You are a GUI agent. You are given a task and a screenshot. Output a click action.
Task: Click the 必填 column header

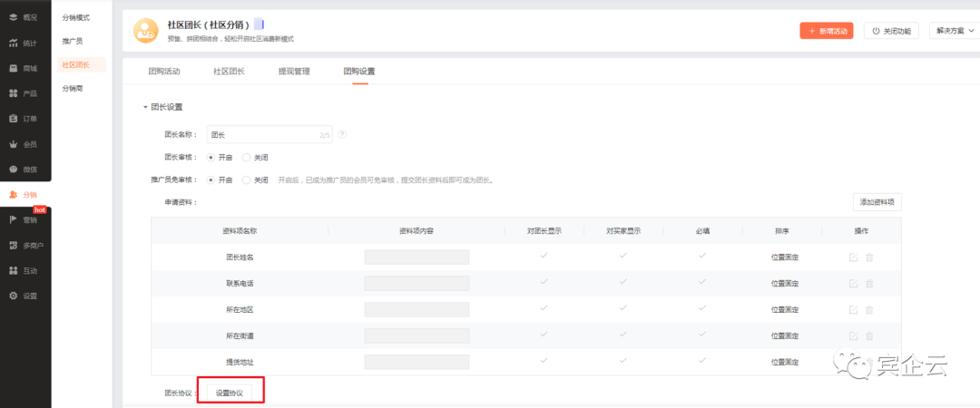point(702,230)
